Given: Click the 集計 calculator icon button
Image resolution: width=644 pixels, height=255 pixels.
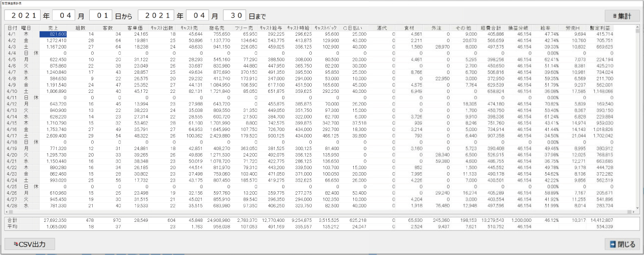Looking at the screenshot, I should click(x=613, y=16).
